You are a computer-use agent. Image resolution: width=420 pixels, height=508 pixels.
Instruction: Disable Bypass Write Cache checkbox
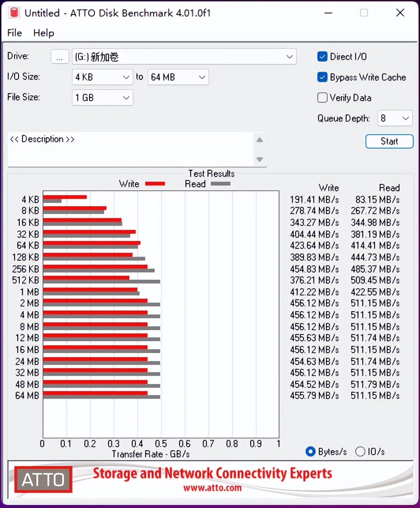[x=322, y=77]
